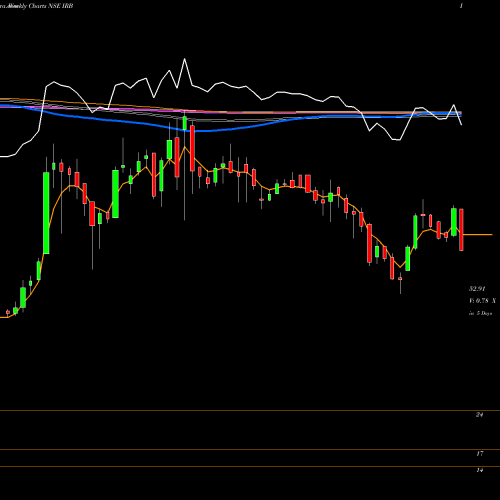This screenshot has height=500, width=500.
Task: Click the 'in 5 Days' label
Action: (x=480, y=313)
